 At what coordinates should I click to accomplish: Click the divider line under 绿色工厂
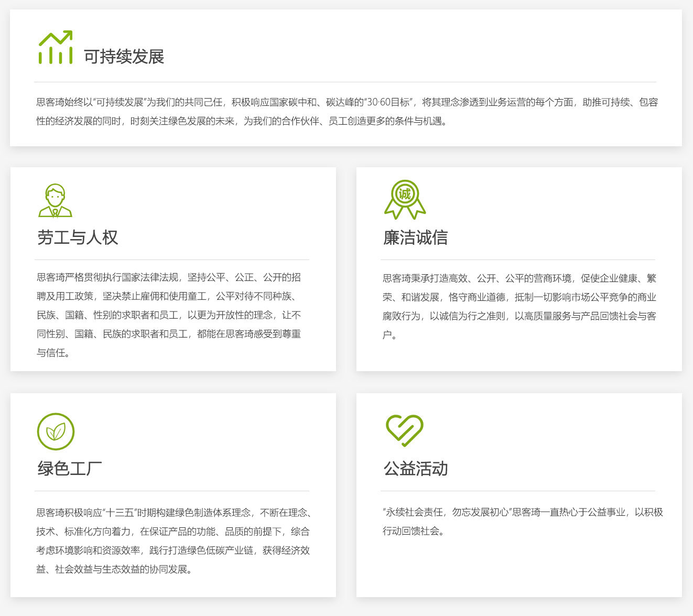(x=172, y=491)
